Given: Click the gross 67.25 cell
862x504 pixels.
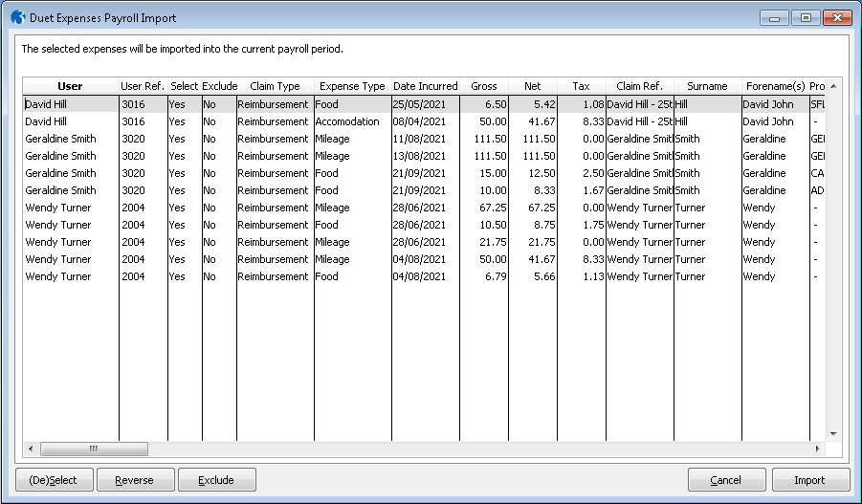Looking at the screenshot, I should (x=484, y=208).
